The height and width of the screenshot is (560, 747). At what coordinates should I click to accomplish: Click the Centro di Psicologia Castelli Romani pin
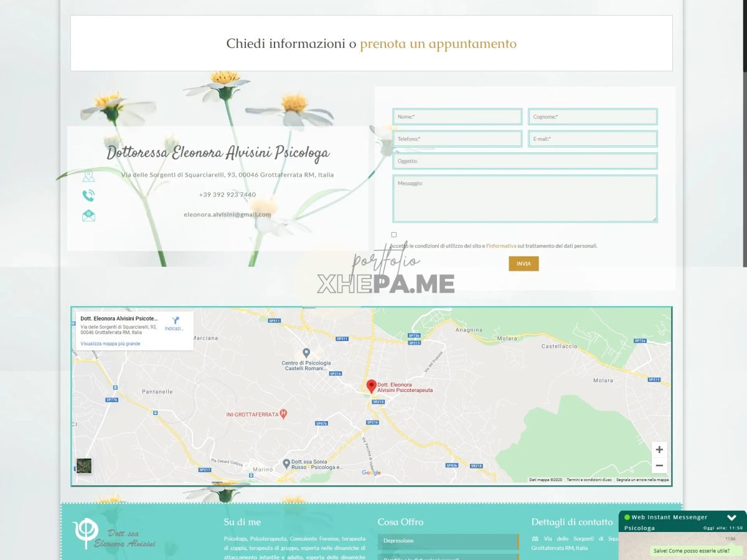(306, 353)
